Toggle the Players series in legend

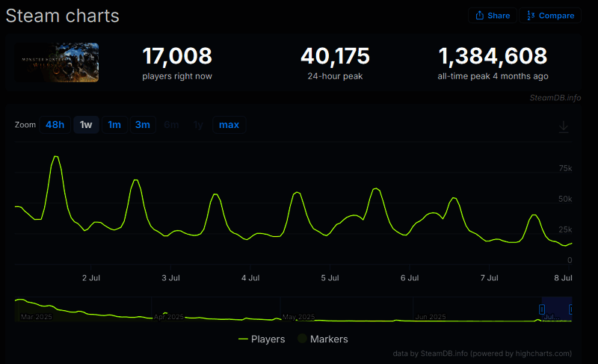tap(261, 339)
